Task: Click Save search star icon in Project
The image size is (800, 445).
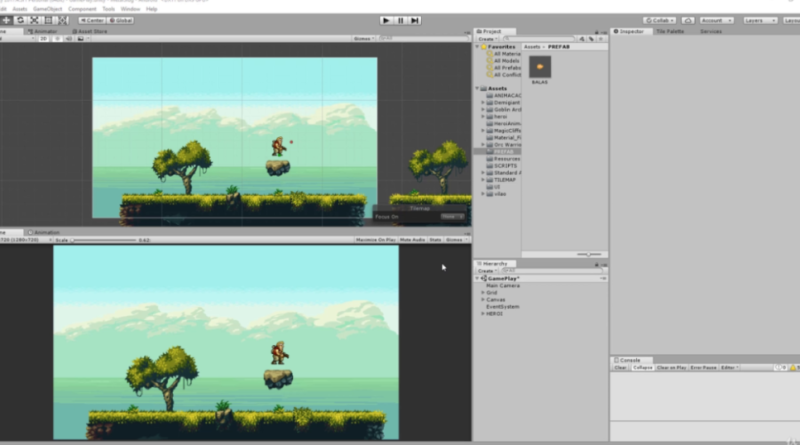Action: pyautogui.click(x=601, y=39)
